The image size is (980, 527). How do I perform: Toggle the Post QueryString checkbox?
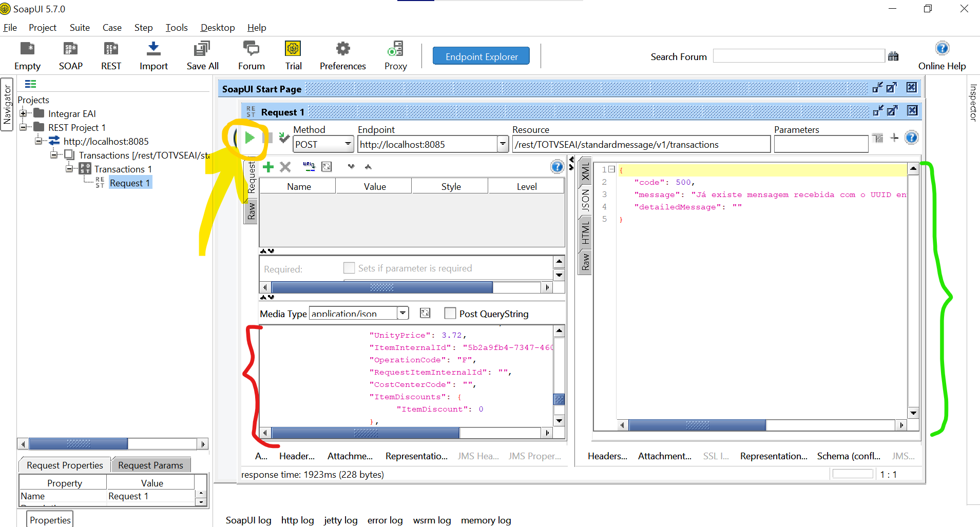tap(450, 313)
